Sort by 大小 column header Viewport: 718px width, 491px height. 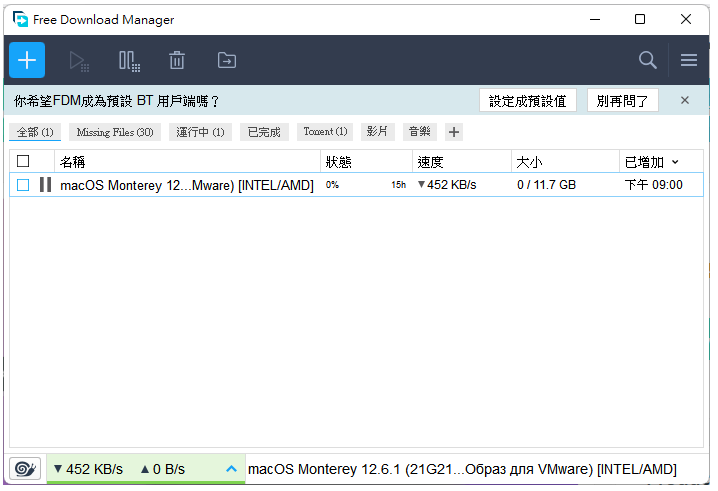pos(565,162)
